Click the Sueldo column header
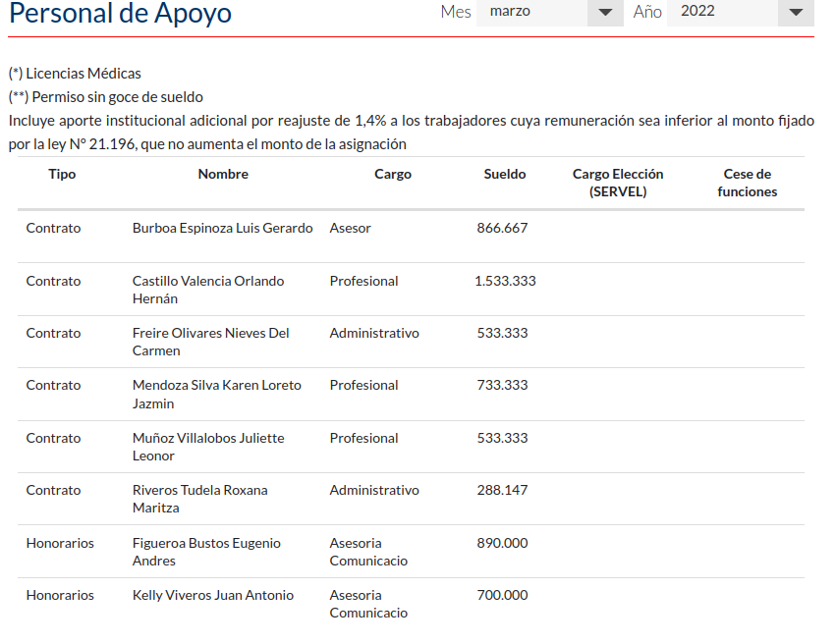The height and width of the screenshot is (644, 836). tap(505, 174)
